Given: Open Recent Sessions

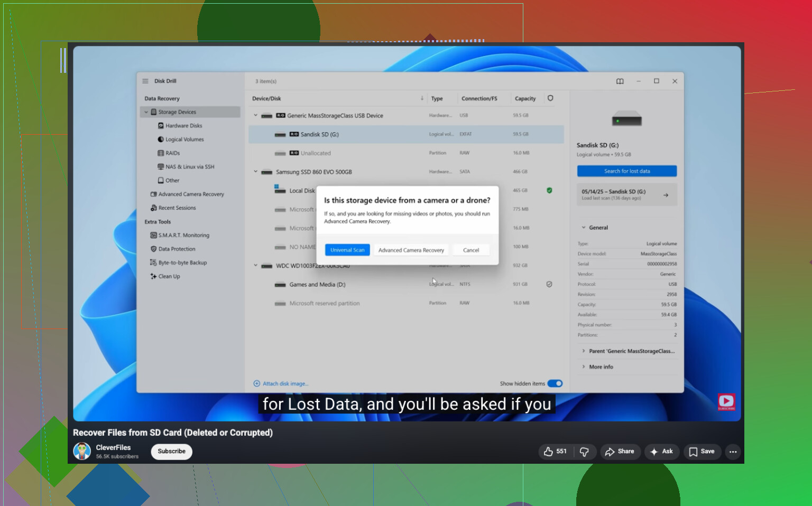Looking at the screenshot, I should (173, 208).
